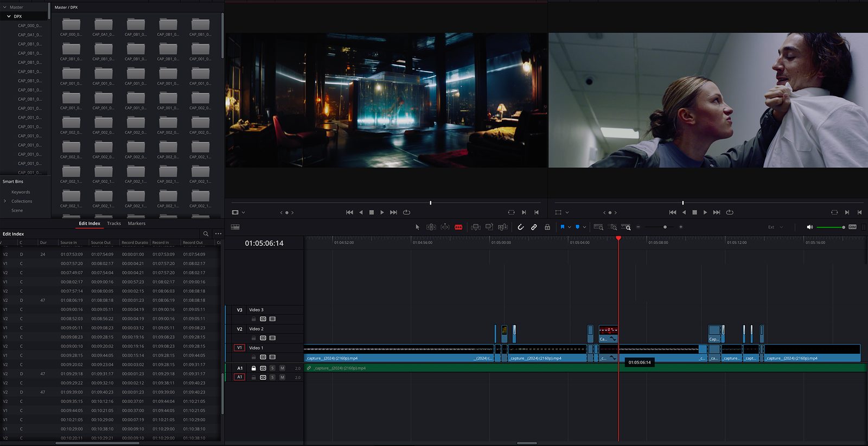Image resolution: width=868 pixels, height=446 pixels.
Task: Click the Detail Zoom icon
Action: pyautogui.click(x=612, y=227)
